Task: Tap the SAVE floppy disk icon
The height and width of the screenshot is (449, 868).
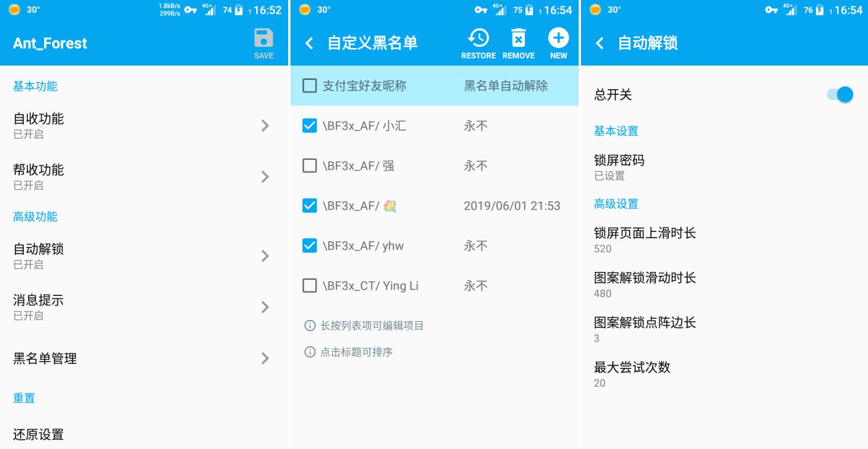Action: 264,39
